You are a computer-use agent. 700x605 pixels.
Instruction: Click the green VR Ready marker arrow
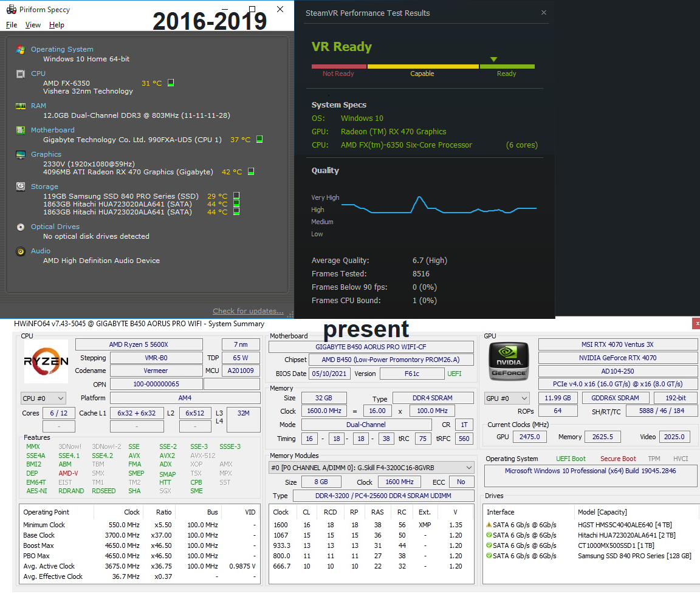(x=493, y=60)
